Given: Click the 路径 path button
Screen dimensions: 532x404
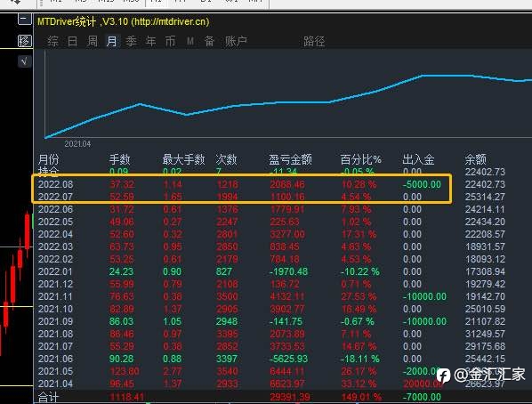Looking at the screenshot, I should (x=314, y=42).
